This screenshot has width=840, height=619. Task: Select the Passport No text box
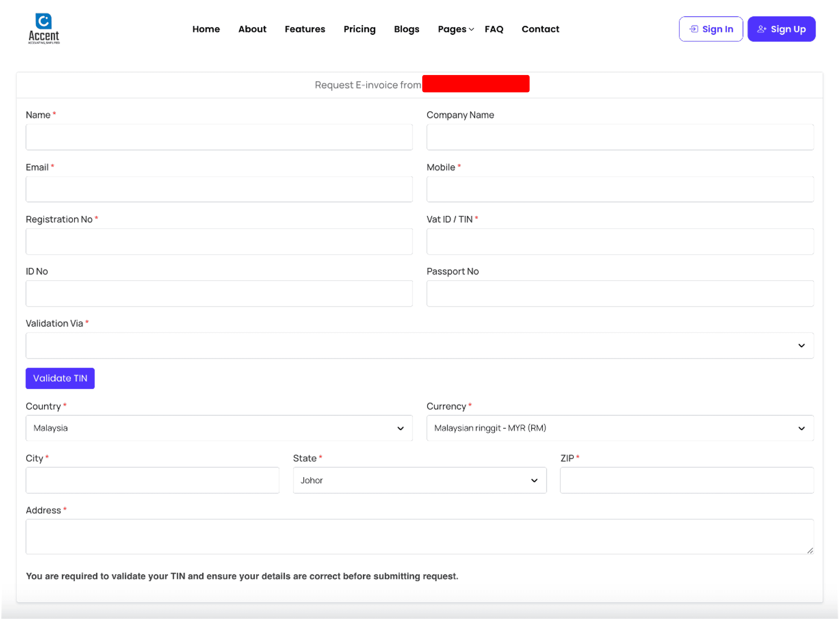[x=620, y=294]
